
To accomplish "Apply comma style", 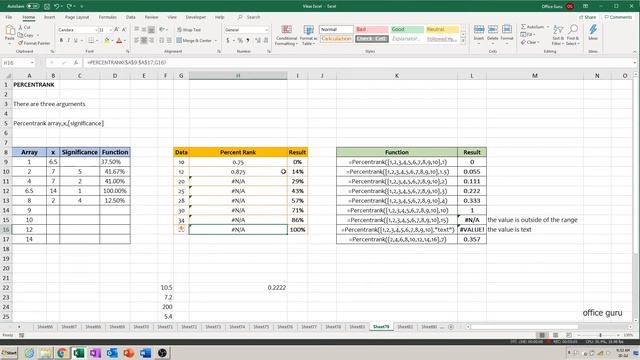I will [x=248, y=40].
